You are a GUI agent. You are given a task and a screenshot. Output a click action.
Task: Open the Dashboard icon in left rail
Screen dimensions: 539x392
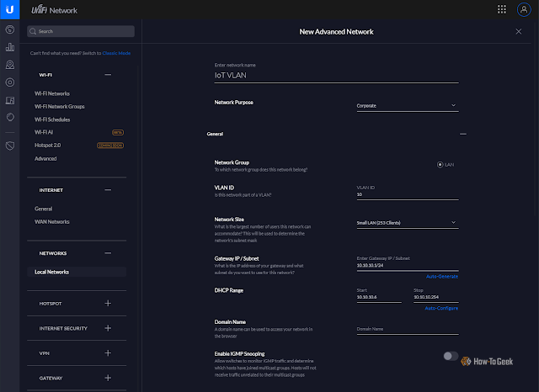[x=10, y=29]
